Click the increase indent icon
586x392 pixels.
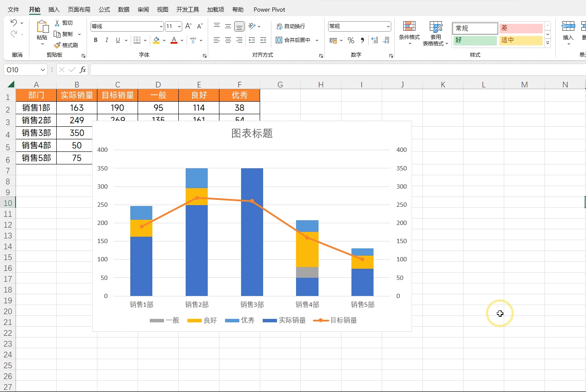pos(263,40)
